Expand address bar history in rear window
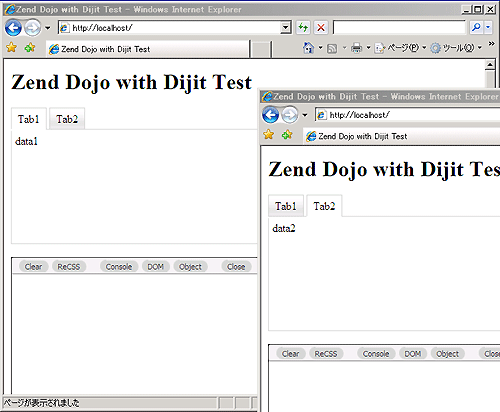This screenshot has height=412, width=500. (x=286, y=28)
